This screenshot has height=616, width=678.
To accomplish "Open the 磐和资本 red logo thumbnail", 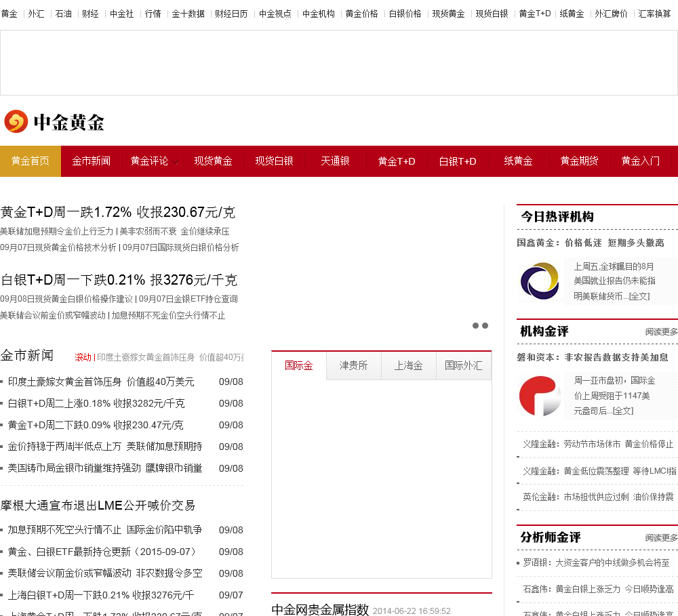I will point(539,396).
